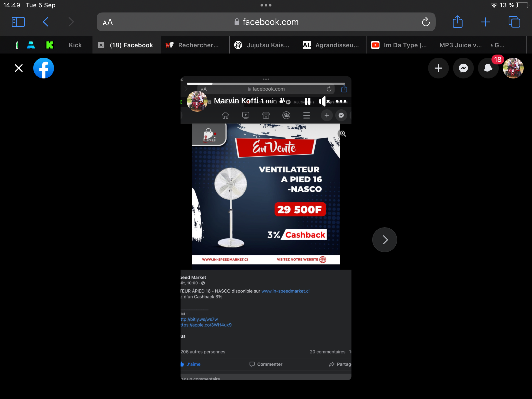The width and height of the screenshot is (532, 399).
Task: Show Safari sidebar panel
Action: tap(18, 22)
